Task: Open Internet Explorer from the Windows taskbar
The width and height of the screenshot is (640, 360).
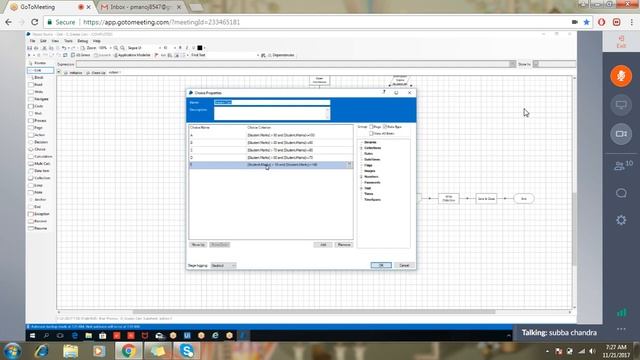Action: pyautogui.click(x=41, y=351)
